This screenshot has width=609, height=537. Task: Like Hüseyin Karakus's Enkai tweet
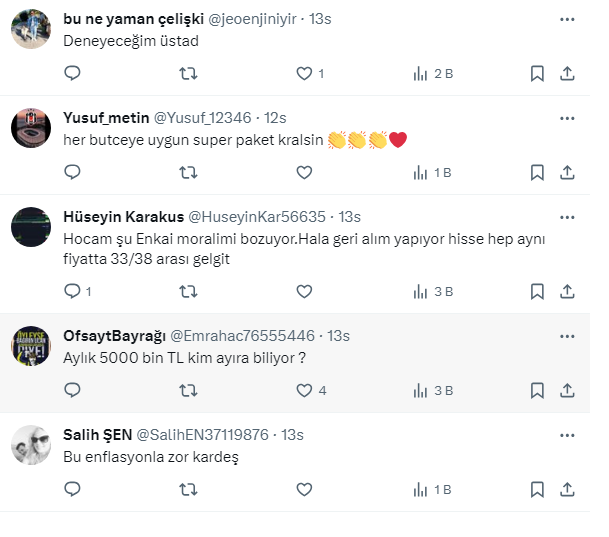pyautogui.click(x=305, y=291)
